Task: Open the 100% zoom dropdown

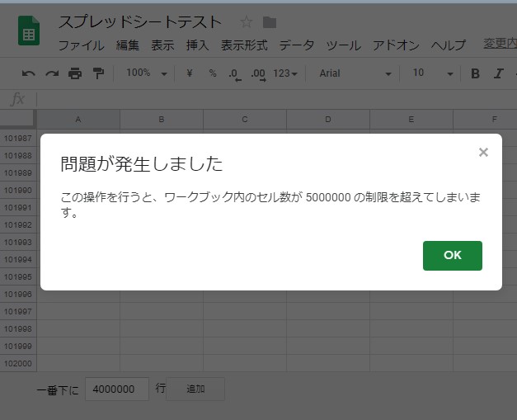Action: coord(146,73)
